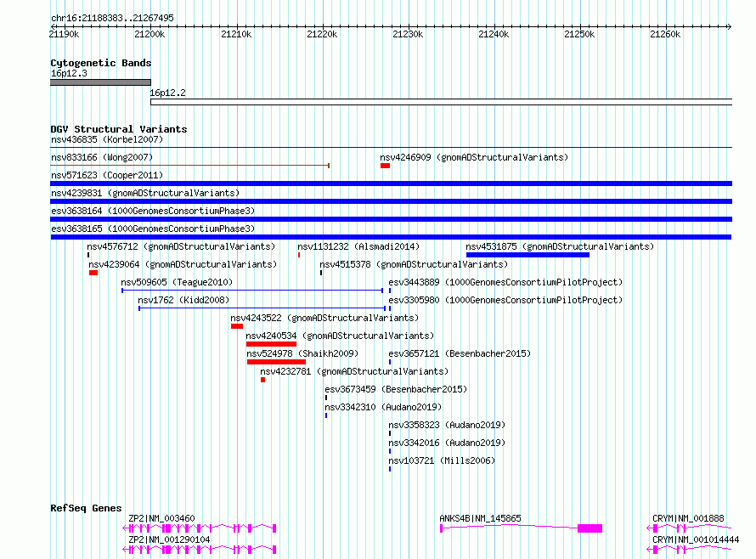Click the esv3657121 (Besenbacher2015) label
Screen dimensions: 756x559
460,353
